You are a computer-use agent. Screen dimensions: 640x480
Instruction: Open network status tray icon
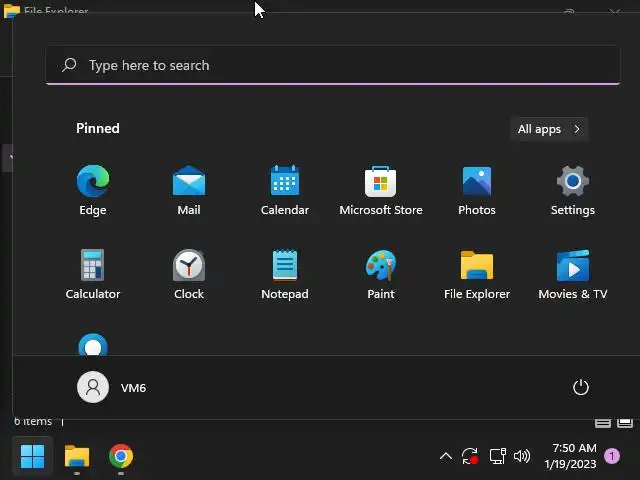click(497, 456)
